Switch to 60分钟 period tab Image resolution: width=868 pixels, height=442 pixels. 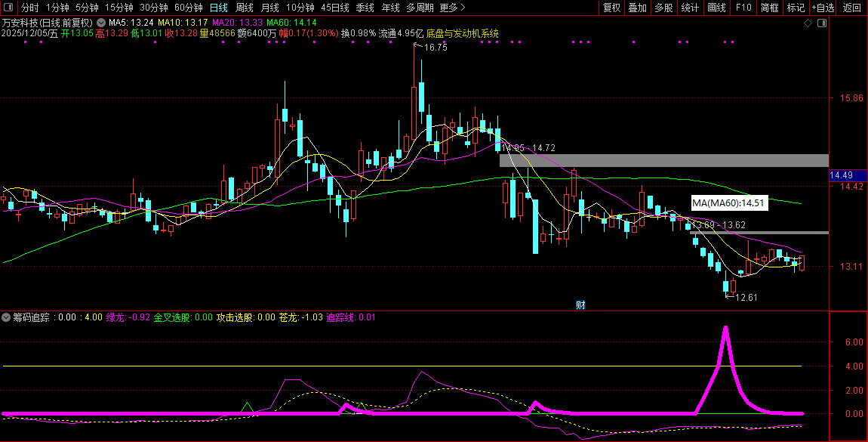pyautogui.click(x=188, y=8)
